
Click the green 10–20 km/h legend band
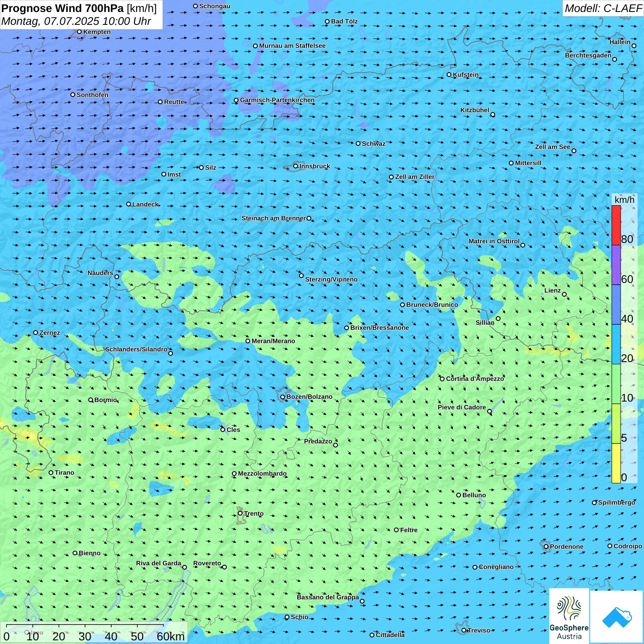pos(616,384)
